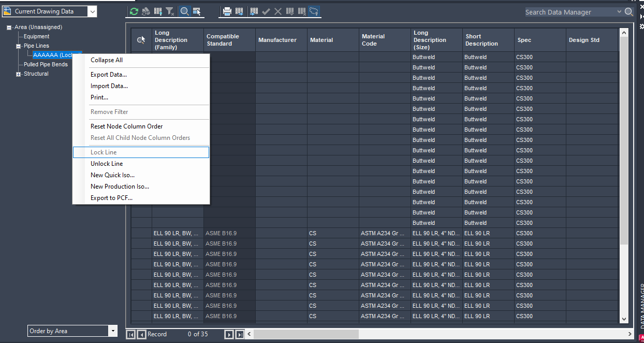
Task: Click the Reject Edits X icon
Action: point(277,11)
